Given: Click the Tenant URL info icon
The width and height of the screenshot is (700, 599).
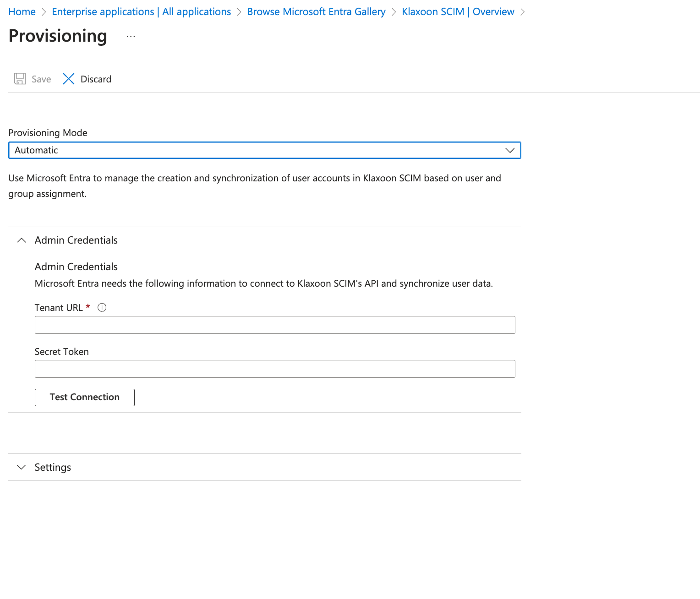Looking at the screenshot, I should (102, 308).
